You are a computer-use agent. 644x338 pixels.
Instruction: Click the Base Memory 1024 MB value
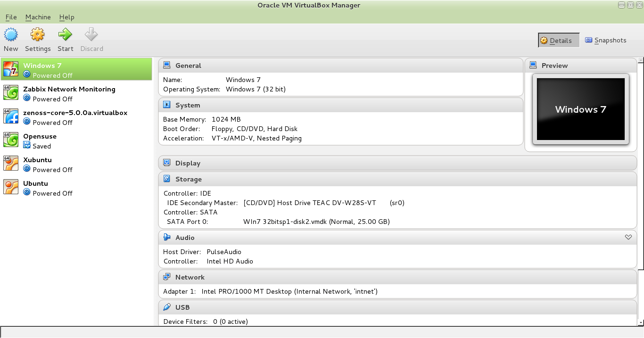click(226, 119)
